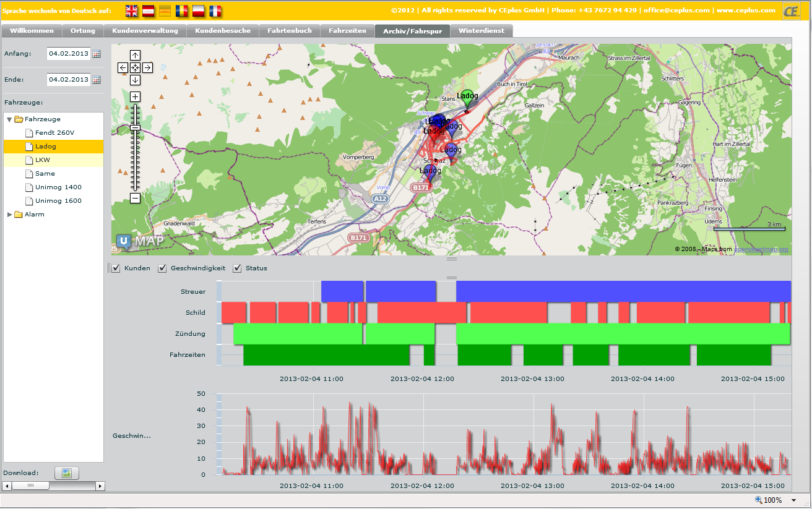Switch language using the British flag
Viewport: 812px width, 509px height.
132,11
